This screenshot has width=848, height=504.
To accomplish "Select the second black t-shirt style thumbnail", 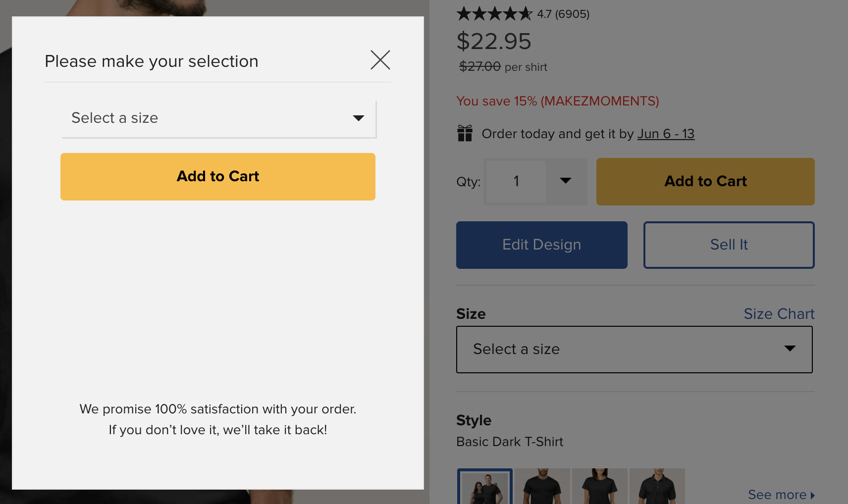I will click(x=542, y=486).
